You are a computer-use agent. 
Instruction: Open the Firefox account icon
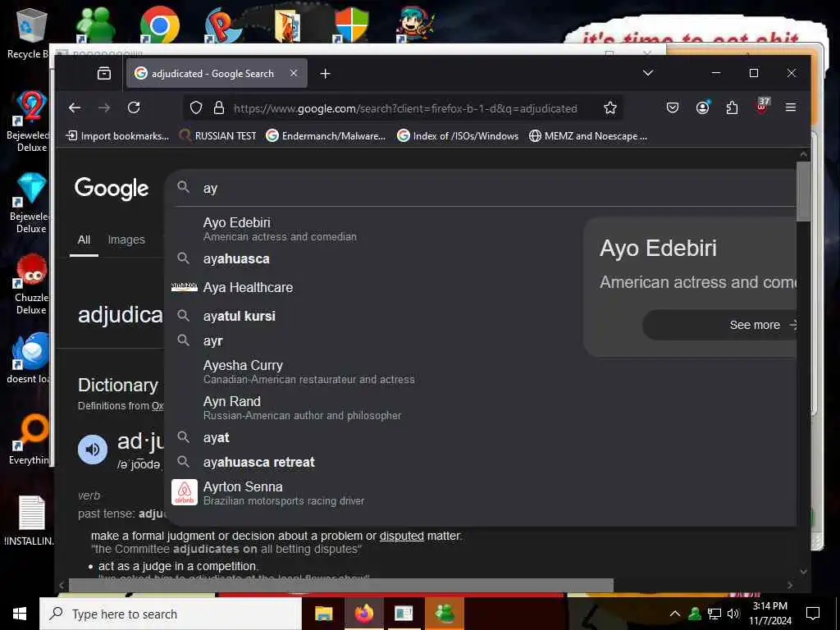coord(702,107)
